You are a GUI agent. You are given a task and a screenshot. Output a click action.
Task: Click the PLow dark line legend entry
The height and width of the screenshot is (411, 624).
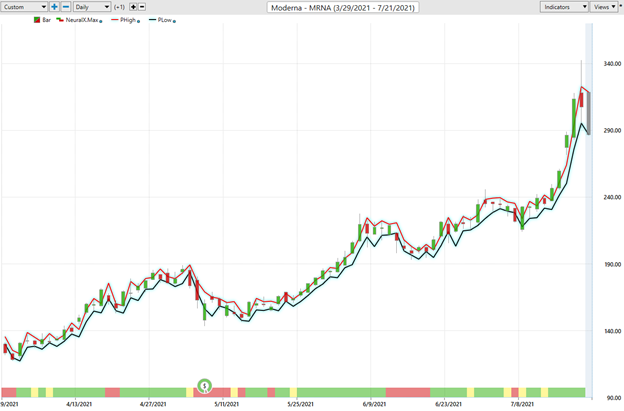(162, 20)
